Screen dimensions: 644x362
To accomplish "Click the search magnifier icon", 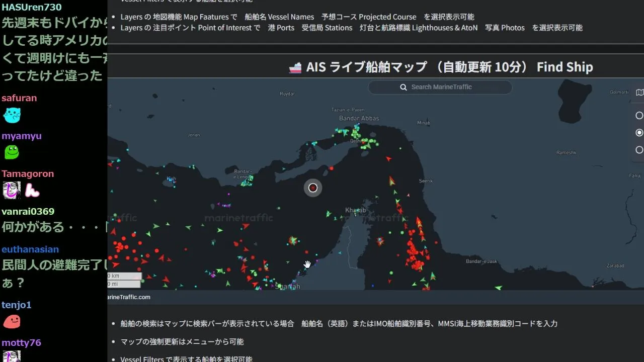I will (x=403, y=87).
